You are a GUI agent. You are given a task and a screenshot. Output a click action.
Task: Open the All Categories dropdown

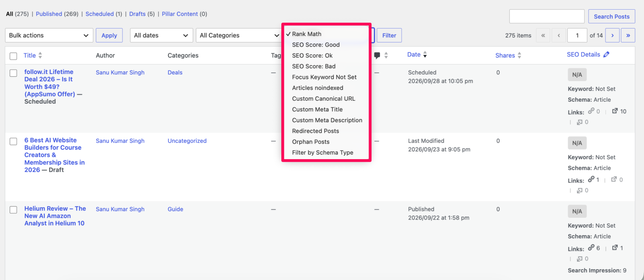click(239, 35)
